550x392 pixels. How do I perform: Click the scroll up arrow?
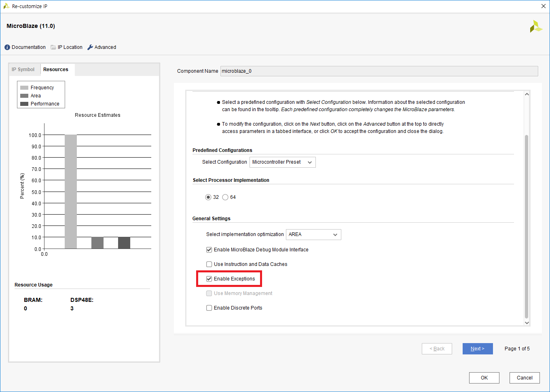pos(527,94)
